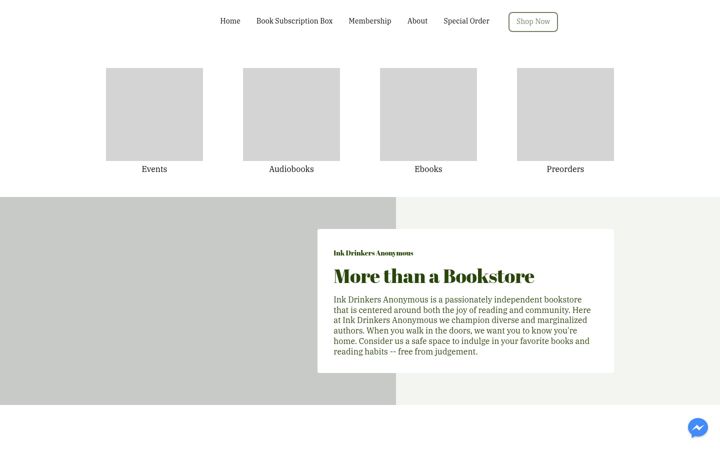
Task: Select Special Order in navigation
Action: point(466,21)
